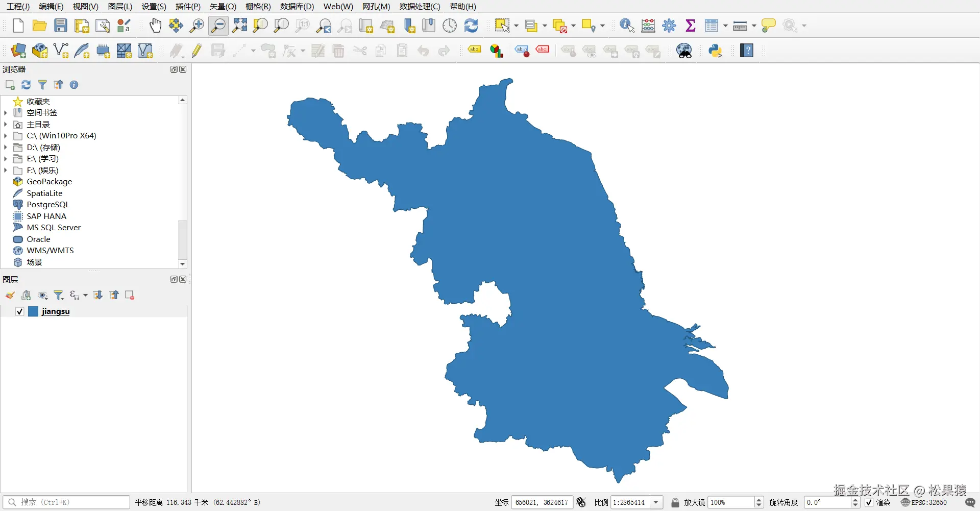
Task: Click the EPSG:32650 CRS button
Action: click(924, 502)
